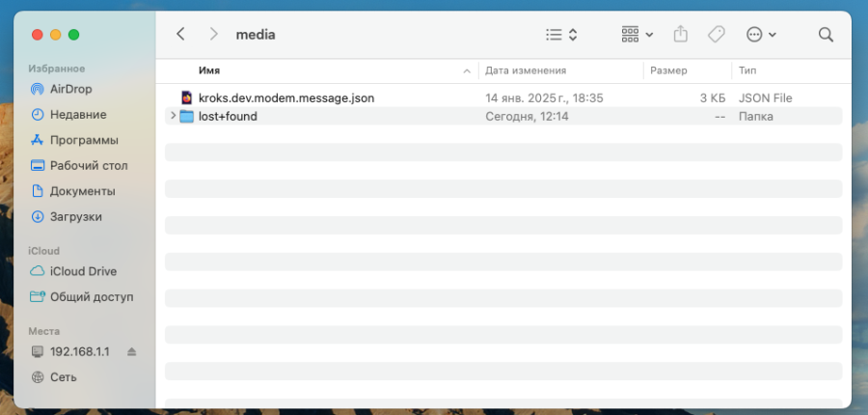Click the lost+found folder icon
Image resolution: width=868 pixels, height=415 pixels.
click(x=187, y=117)
